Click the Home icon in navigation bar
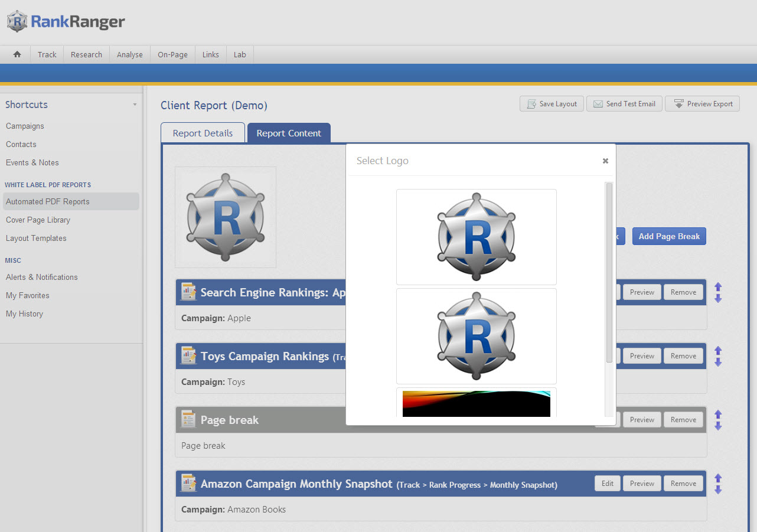The width and height of the screenshot is (757, 532). tap(17, 54)
